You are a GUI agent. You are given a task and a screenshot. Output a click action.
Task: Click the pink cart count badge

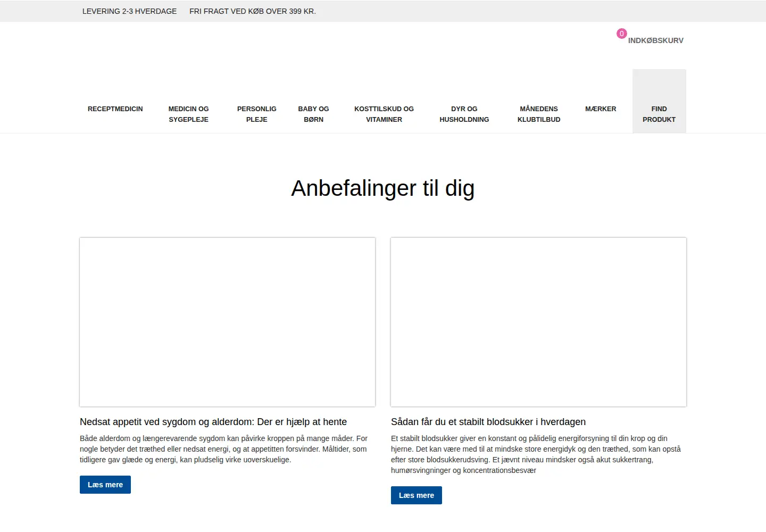pos(621,34)
